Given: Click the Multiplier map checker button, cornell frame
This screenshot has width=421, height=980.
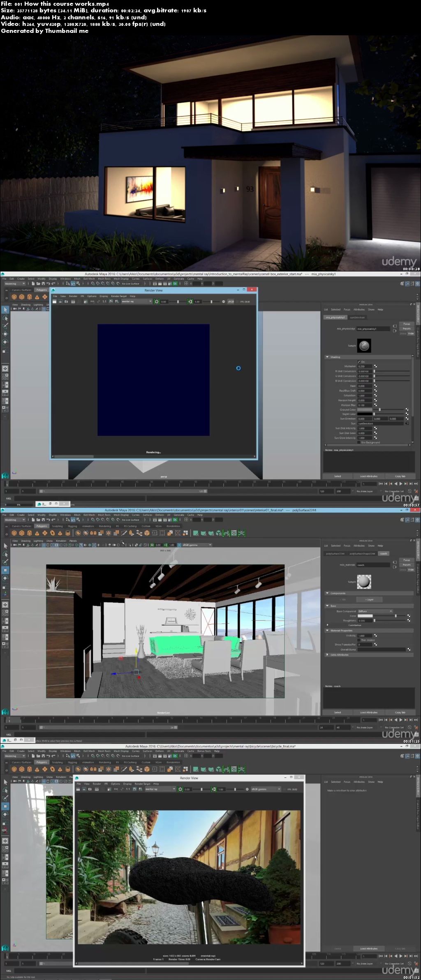Looking at the screenshot, I should click(x=375, y=366).
